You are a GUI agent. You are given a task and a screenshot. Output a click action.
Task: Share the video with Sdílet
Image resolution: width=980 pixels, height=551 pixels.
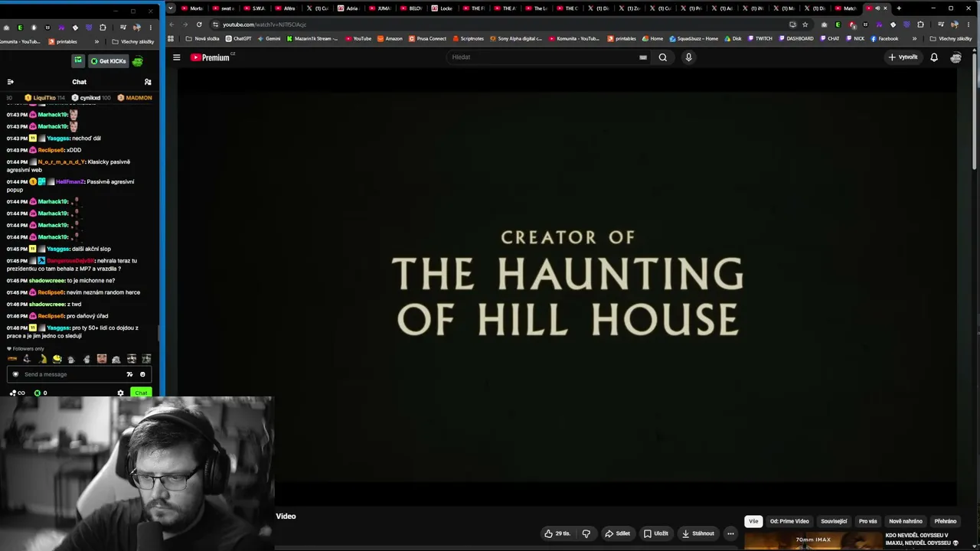tap(617, 533)
